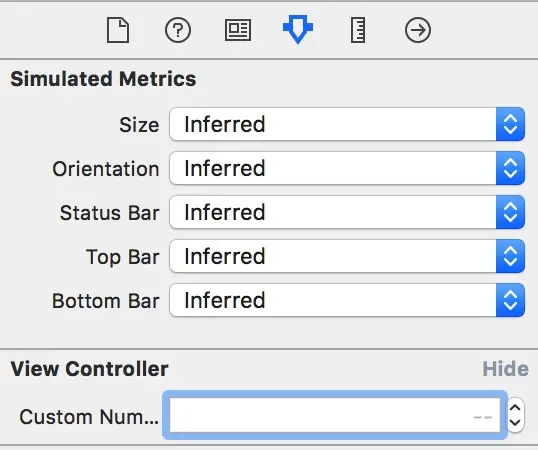Click the Custom Num… field label
This screenshot has width=538, height=450.
click(89, 417)
